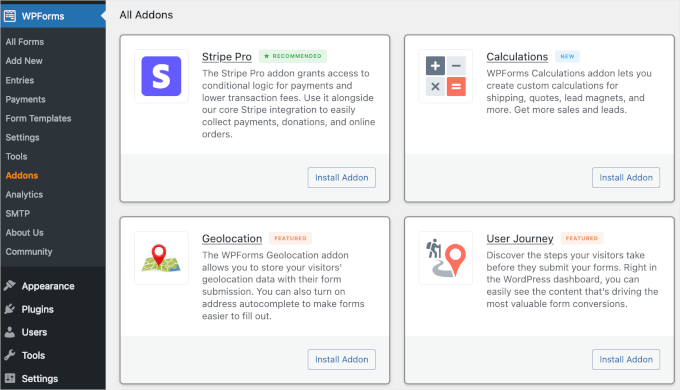
Task: Open the main Tools admin menu
Action: [x=33, y=355]
